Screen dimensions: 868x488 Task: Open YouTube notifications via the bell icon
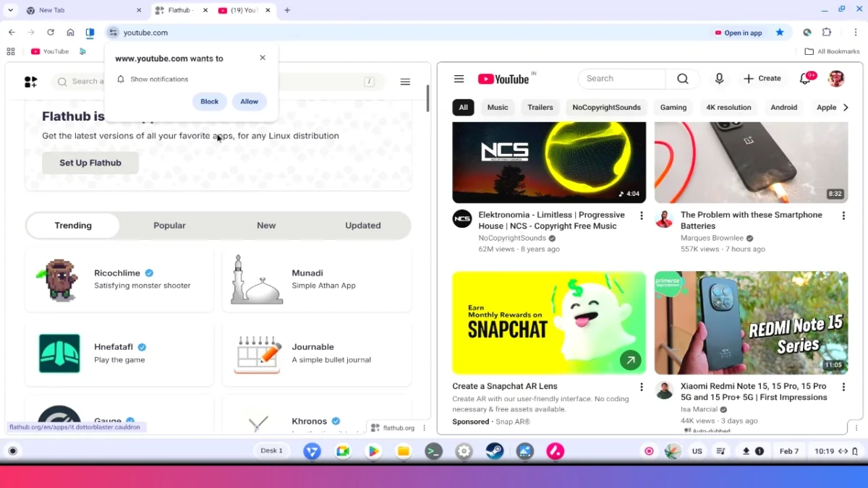804,78
